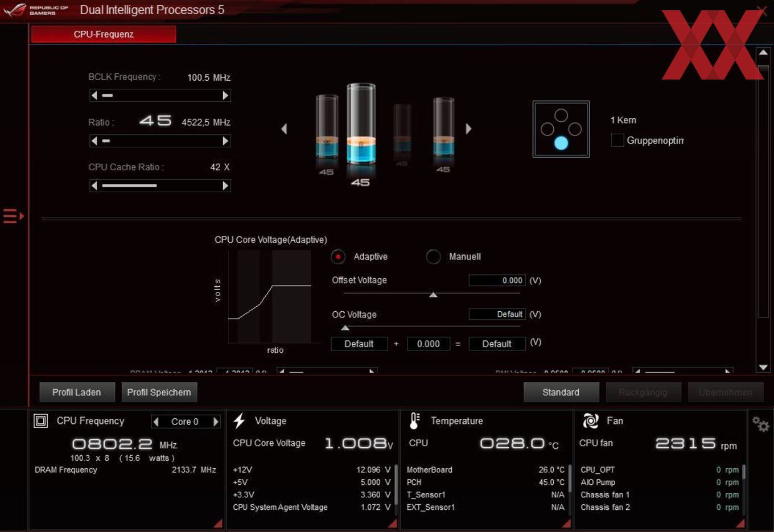Click the Profil Speichern button
The image size is (774, 532).
[x=159, y=392]
